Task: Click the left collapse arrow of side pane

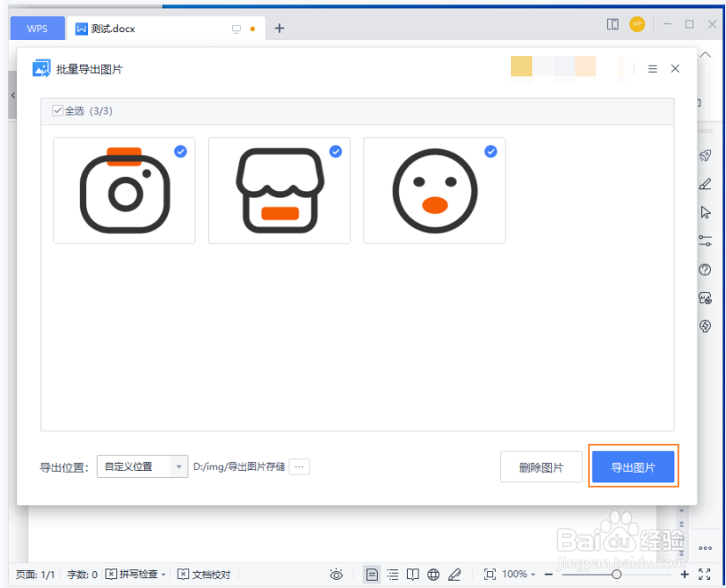Action: pyautogui.click(x=13, y=95)
